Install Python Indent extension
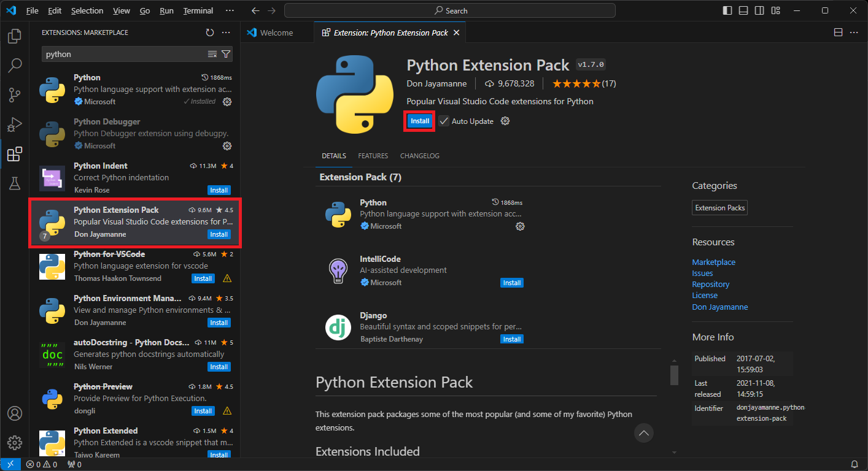Screen dimensions: 868x471 219,190
